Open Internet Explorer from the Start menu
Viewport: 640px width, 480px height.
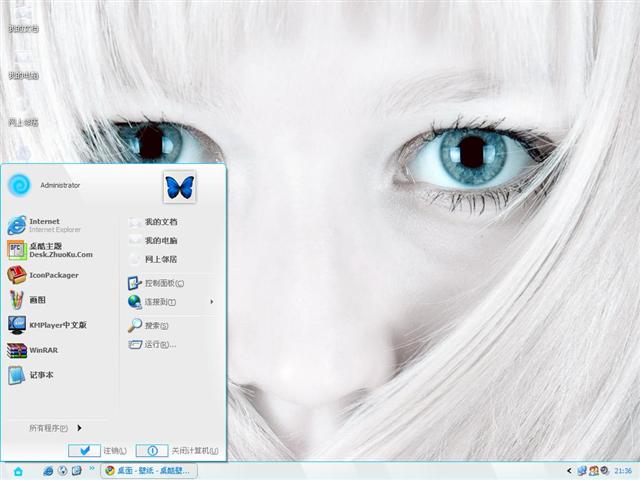click(x=45, y=225)
